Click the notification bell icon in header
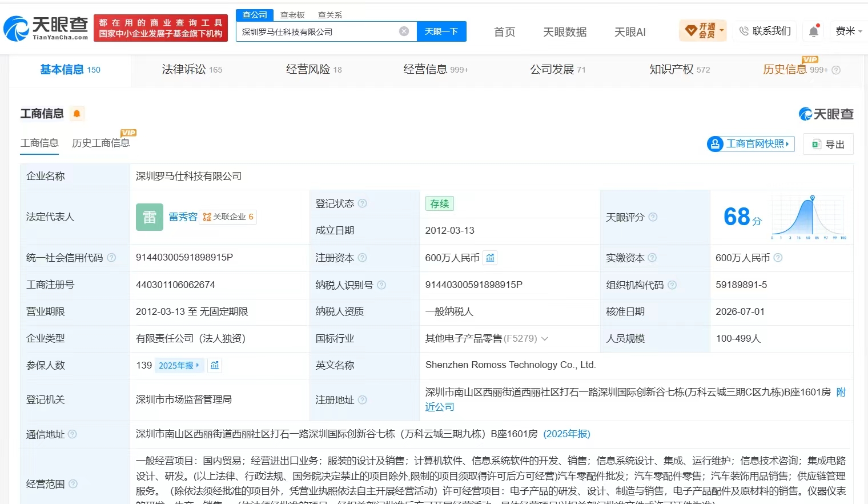 pos(814,31)
